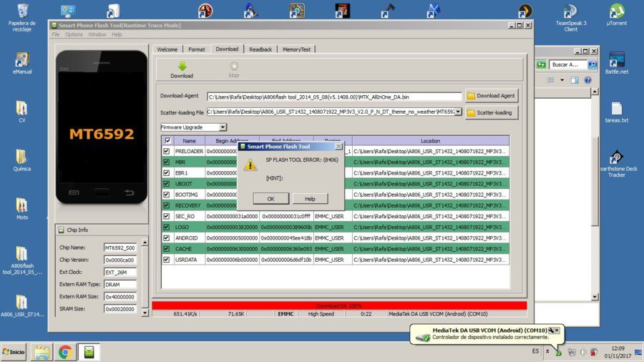Expand the Scatter-loading File path dropdown
The height and width of the screenshot is (362, 644).
(458, 112)
